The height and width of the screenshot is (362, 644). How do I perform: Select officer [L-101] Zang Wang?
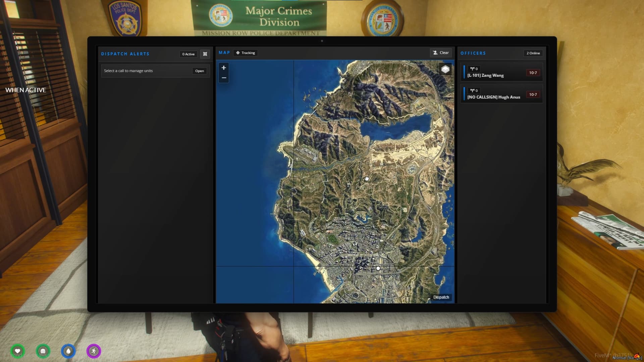(502, 72)
